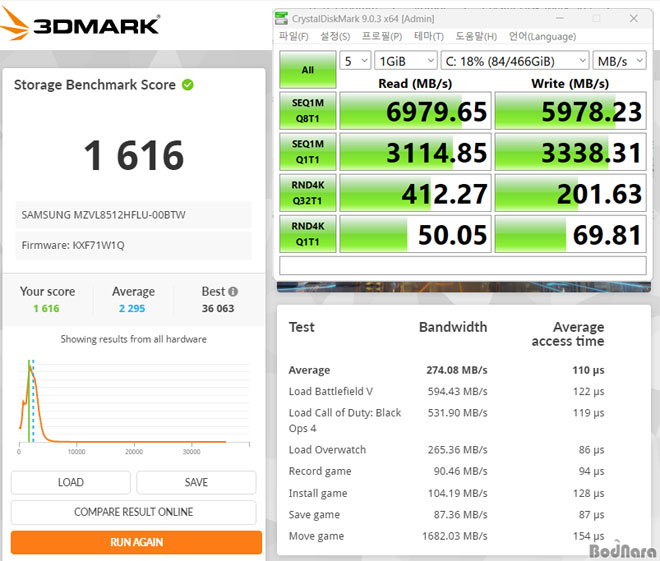
Task: Click the Save game row
Action: click(446, 515)
